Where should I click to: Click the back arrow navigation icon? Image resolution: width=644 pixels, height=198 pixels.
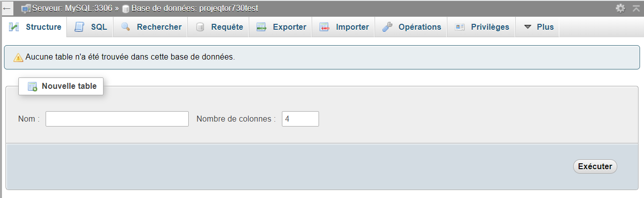[x=7, y=8]
